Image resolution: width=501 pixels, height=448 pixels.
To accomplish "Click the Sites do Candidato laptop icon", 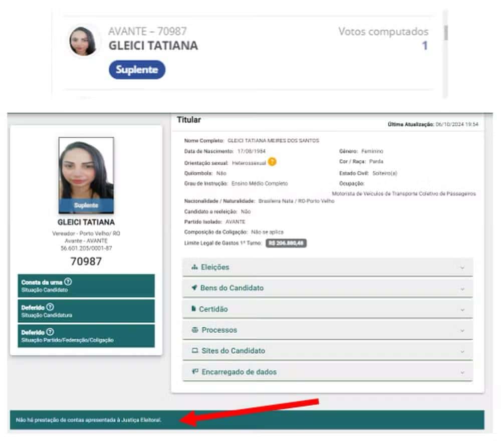I will pos(195,351).
